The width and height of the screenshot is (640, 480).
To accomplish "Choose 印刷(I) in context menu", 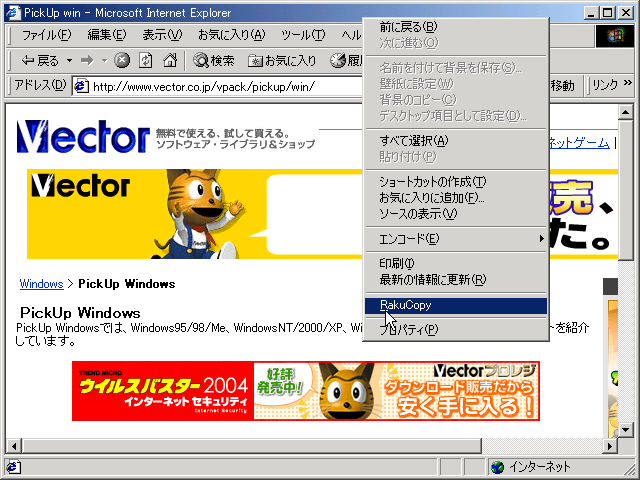I will coord(456,263).
